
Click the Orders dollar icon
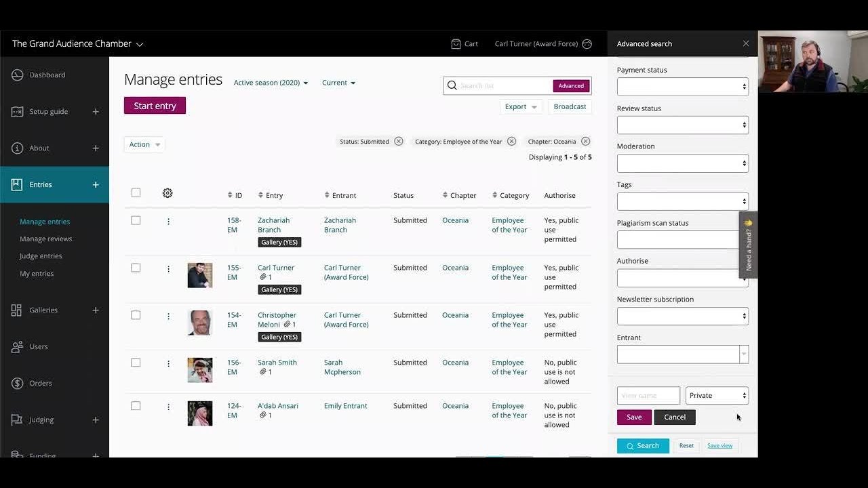18,384
